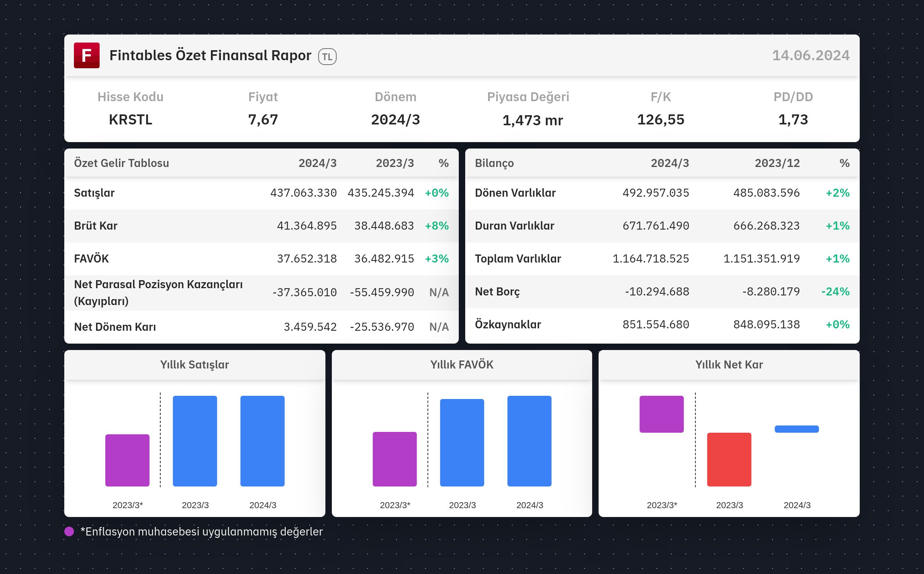This screenshot has height=574, width=924.
Task: Click the Net Dönem Karı -25.536.970 value
Action: (382, 327)
